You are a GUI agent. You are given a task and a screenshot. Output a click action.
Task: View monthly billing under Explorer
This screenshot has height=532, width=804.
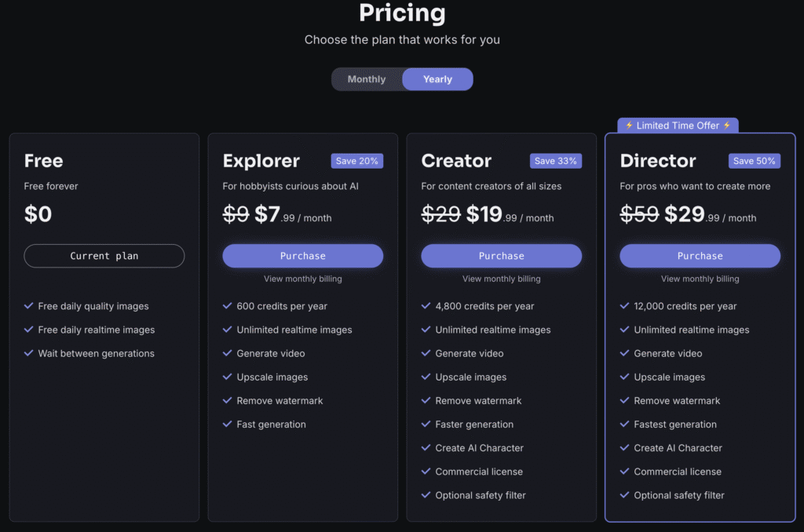(x=302, y=279)
